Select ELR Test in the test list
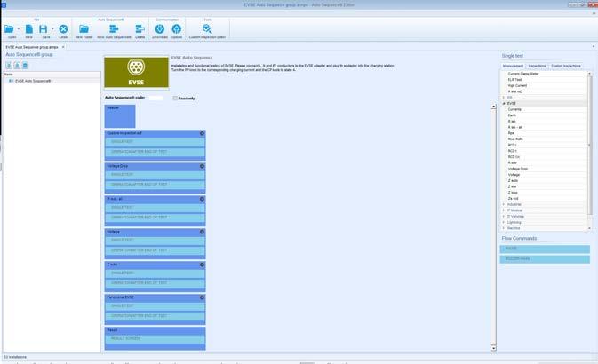 point(514,80)
